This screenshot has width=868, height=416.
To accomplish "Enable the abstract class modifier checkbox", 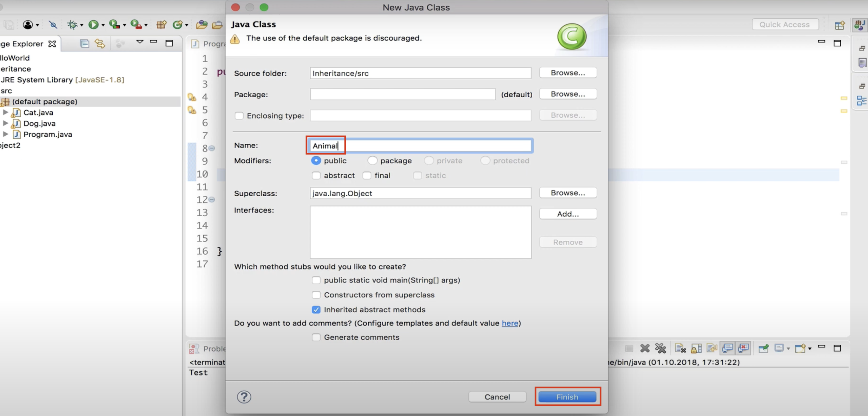I will pyautogui.click(x=315, y=175).
